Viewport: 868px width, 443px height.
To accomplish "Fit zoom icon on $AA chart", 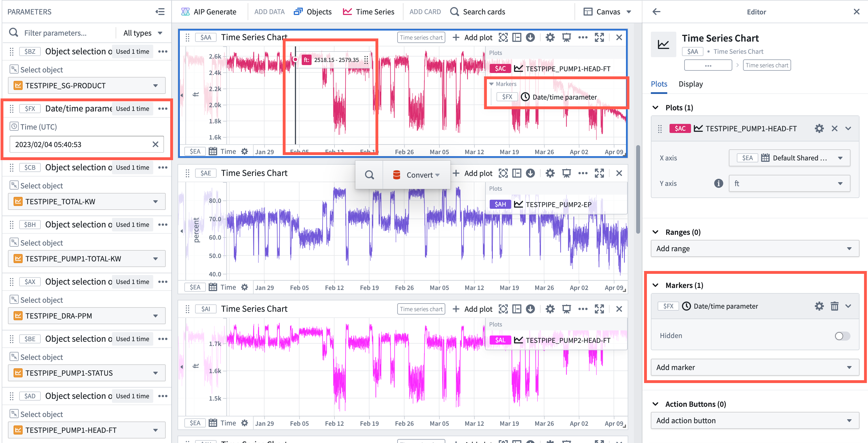I will click(503, 37).
